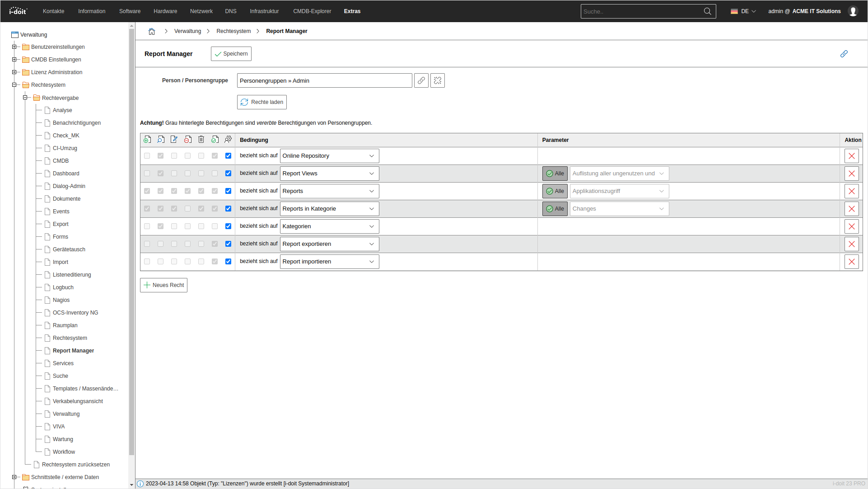The width and height of the screenshot is (868, 489).
Task: Click the Person / Personengruppe input field
Action: 324,80
